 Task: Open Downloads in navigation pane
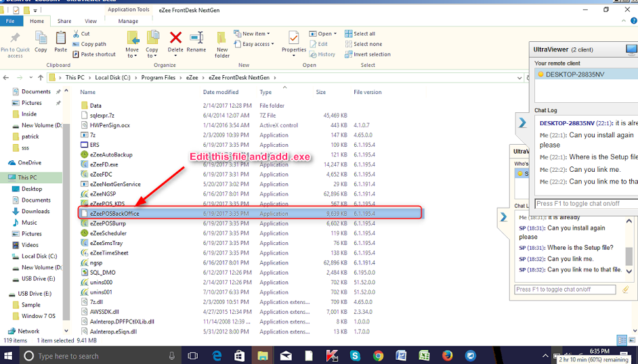click(x=35, y=211)
